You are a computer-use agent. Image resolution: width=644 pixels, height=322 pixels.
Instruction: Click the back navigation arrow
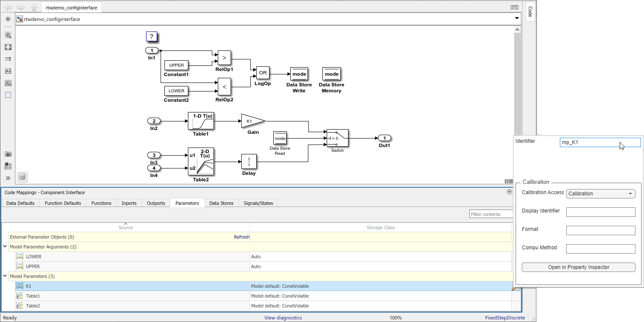[8, 7]
